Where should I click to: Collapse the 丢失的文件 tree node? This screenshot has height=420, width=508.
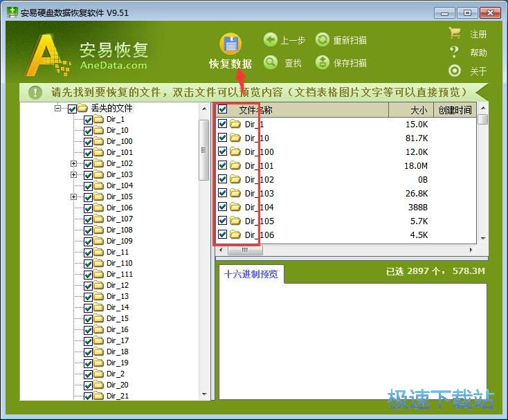[x=57, y=108]
